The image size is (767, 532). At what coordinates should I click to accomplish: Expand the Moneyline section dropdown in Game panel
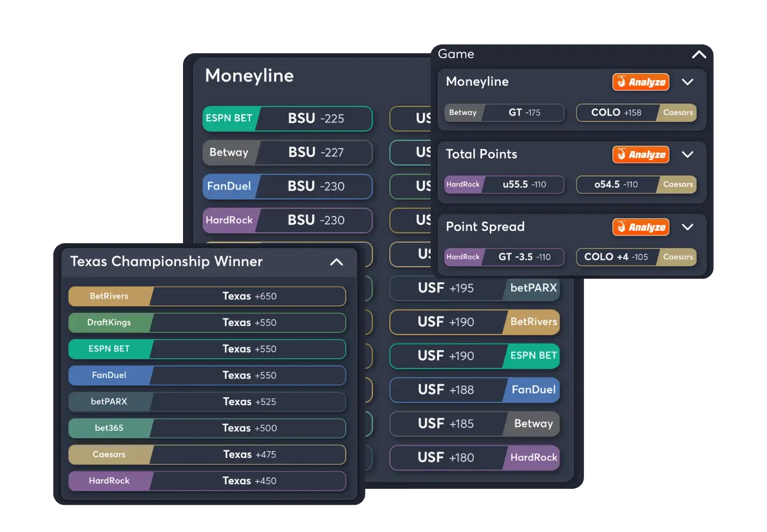(687, 82)
